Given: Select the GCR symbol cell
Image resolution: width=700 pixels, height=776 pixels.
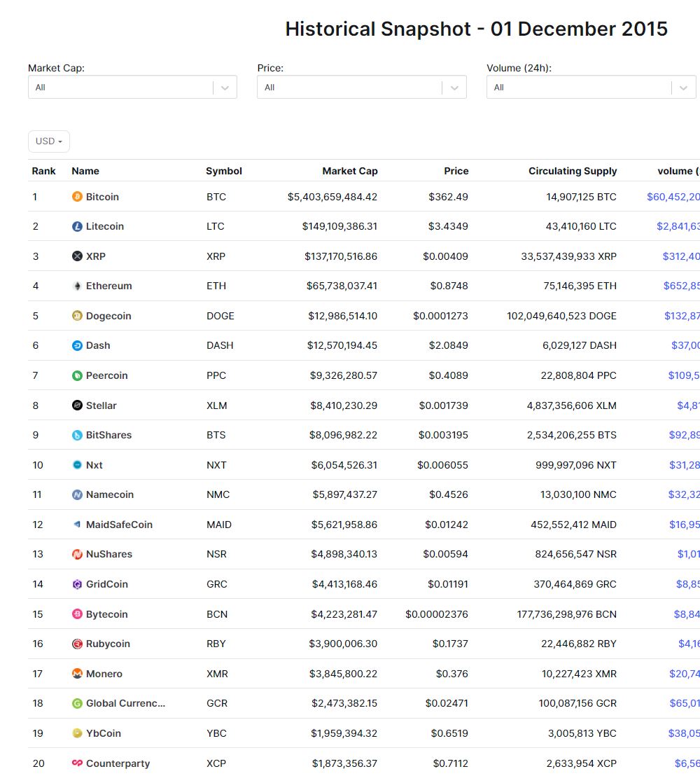Looking at the screenshot, I should point(217,703).
